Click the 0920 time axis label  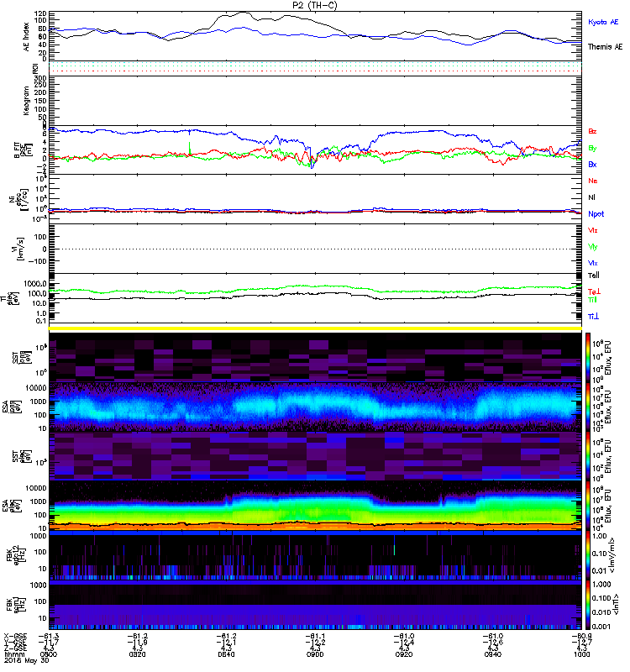coord(404,654)
